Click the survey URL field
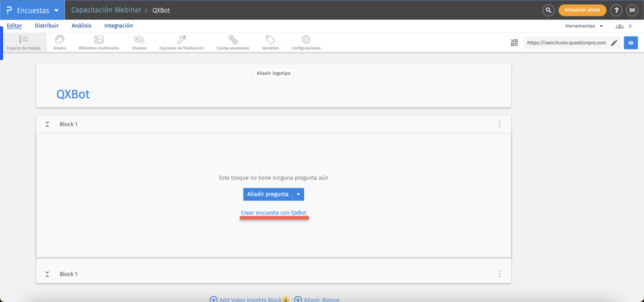Screen dimensions: 644x302 566,42
